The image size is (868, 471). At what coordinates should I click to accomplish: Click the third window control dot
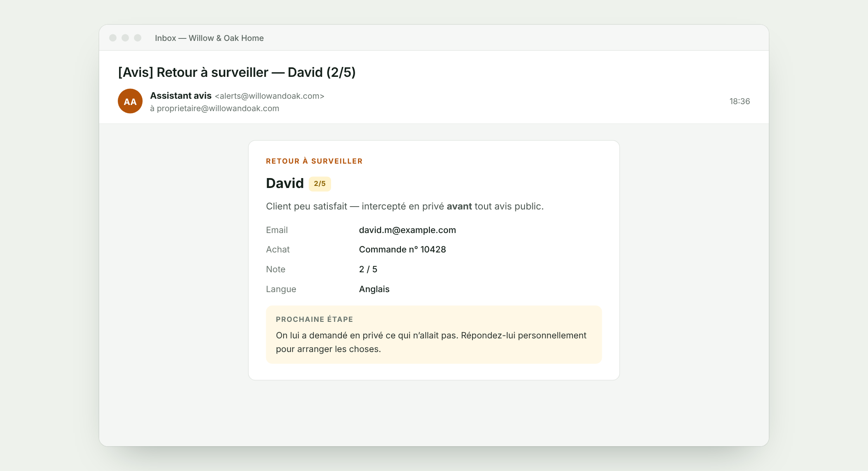pyautogui.click(x=138, y=38)
